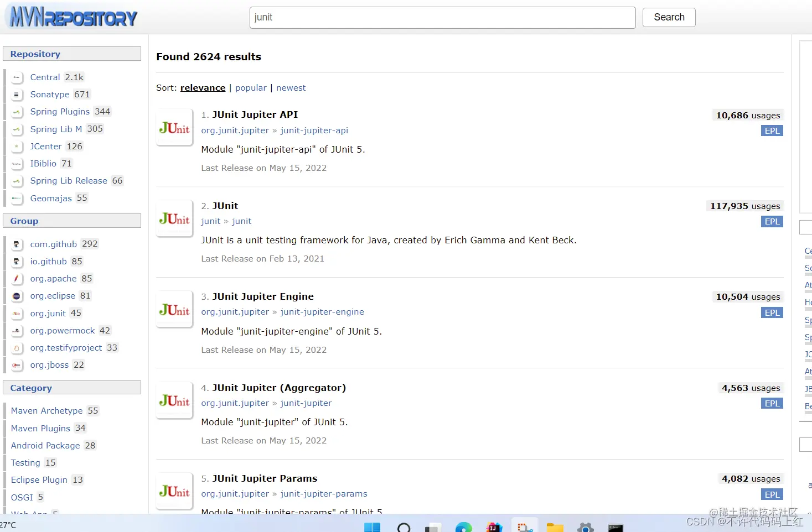Click EPL license badge for JUnit Jupiter Engine

click(x=772, y=313)
